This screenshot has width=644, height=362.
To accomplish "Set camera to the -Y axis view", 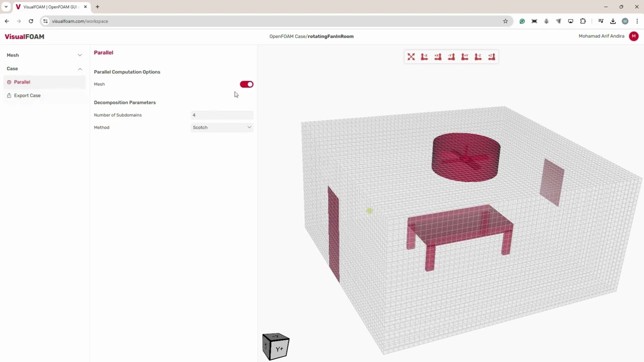I will 451,57.
